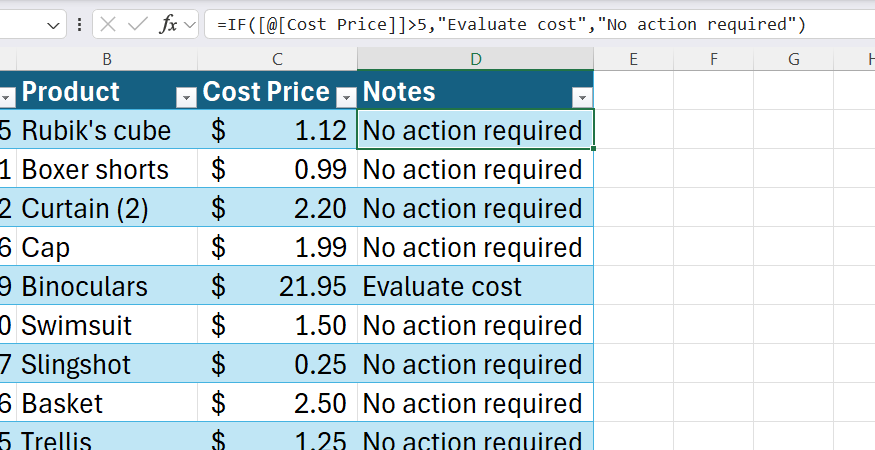Select column E header
The height and width of the screenshot is (450, 875).
(633, 59)
